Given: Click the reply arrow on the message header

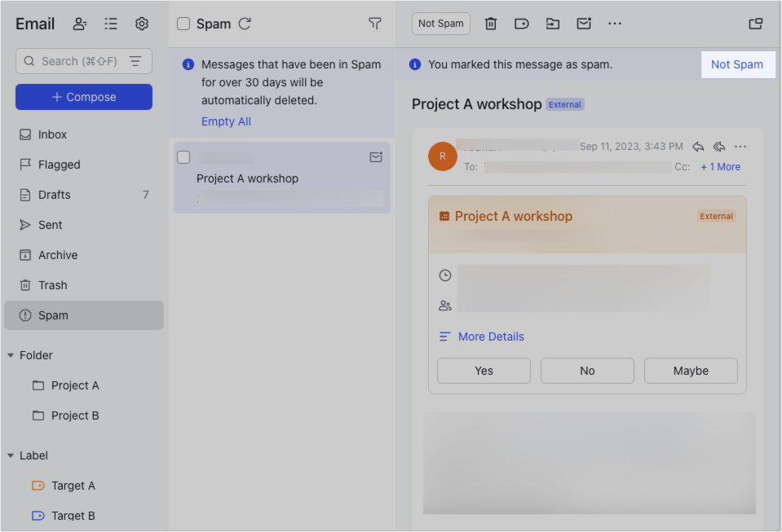Looking at the screenshot, I should [x=698, y=147].
